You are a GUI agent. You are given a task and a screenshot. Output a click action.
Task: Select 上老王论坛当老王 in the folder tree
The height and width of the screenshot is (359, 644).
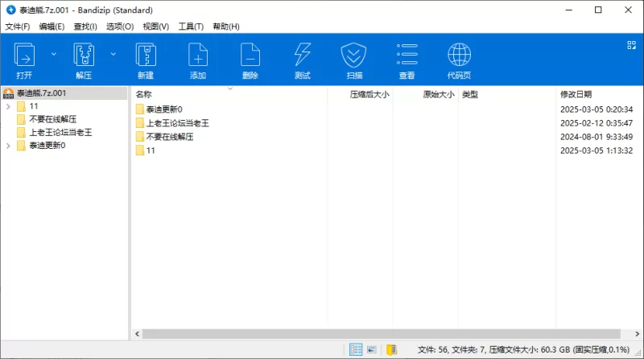coord(61,132)
